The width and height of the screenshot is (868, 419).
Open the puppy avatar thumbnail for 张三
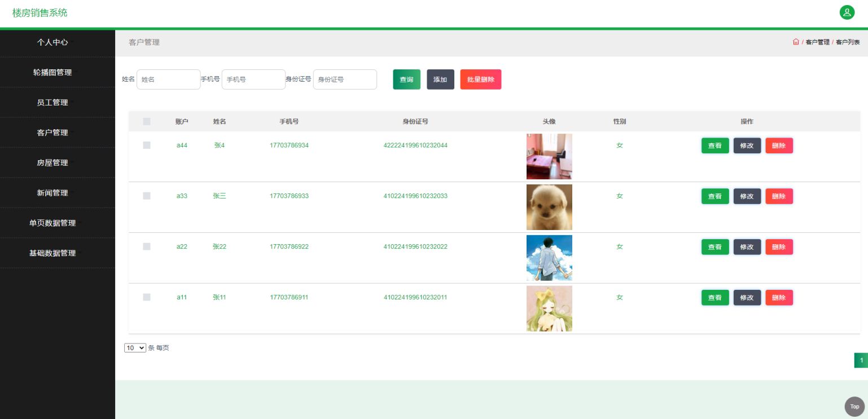(549, 207)
